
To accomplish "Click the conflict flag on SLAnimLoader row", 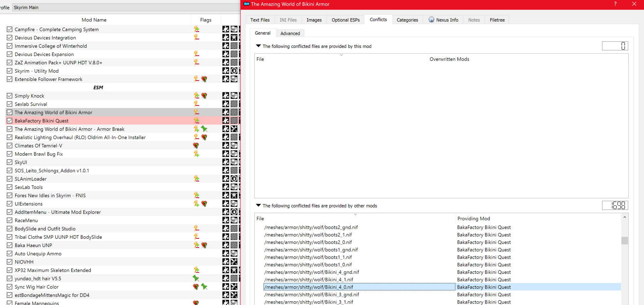I will [x=197, y=179].
